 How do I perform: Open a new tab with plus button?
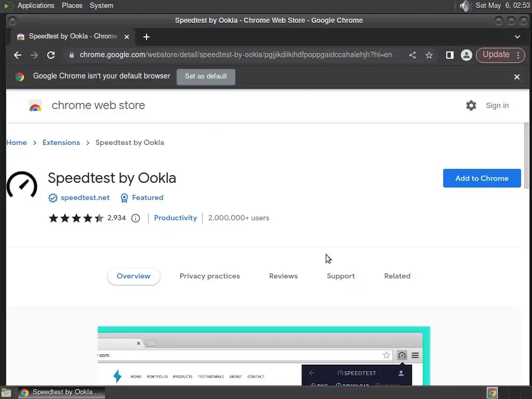[x=146, y=37]
